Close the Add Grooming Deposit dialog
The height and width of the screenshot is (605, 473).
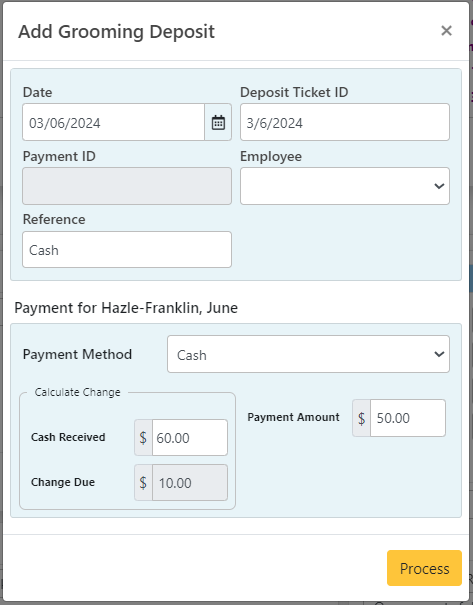pyautogui.click(x=446, y=31)
